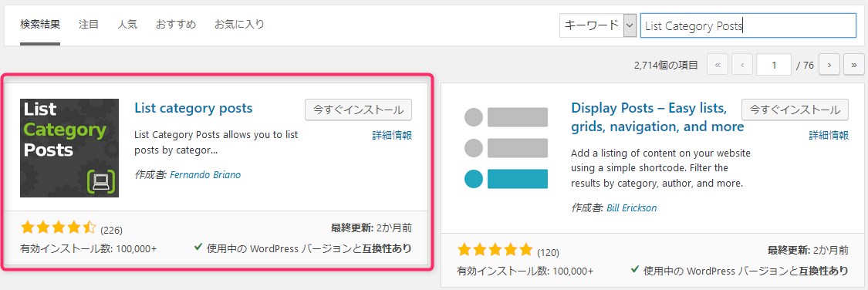Click the '/ 76' total pages text
Viewport: 868px width, 290px height.
tap(805, 66)
